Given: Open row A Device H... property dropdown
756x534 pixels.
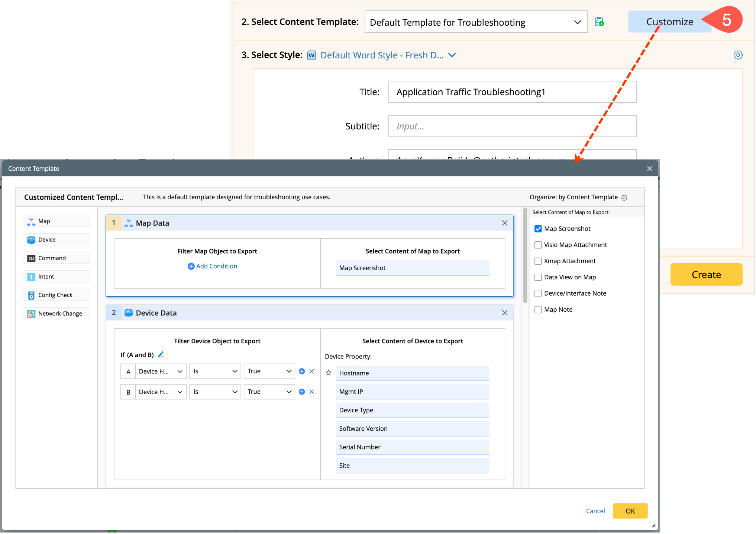Looking at the screenshot, I should coord(161,371).
